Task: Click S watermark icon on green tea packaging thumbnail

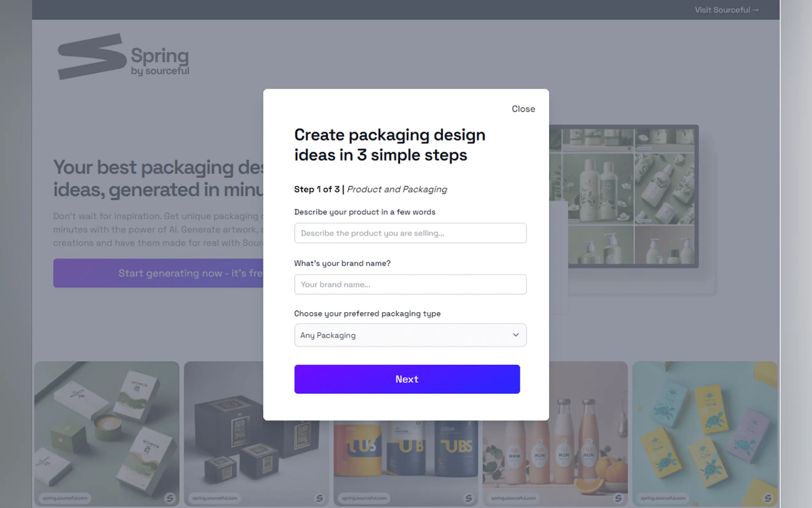Action: pyautogui.click(x=170, y=498)
